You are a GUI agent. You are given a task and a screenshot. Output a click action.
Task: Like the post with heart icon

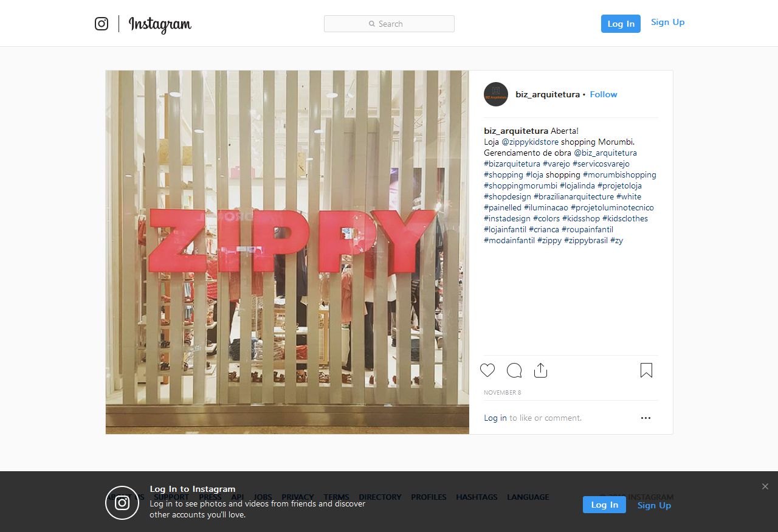tap(487, 370)
